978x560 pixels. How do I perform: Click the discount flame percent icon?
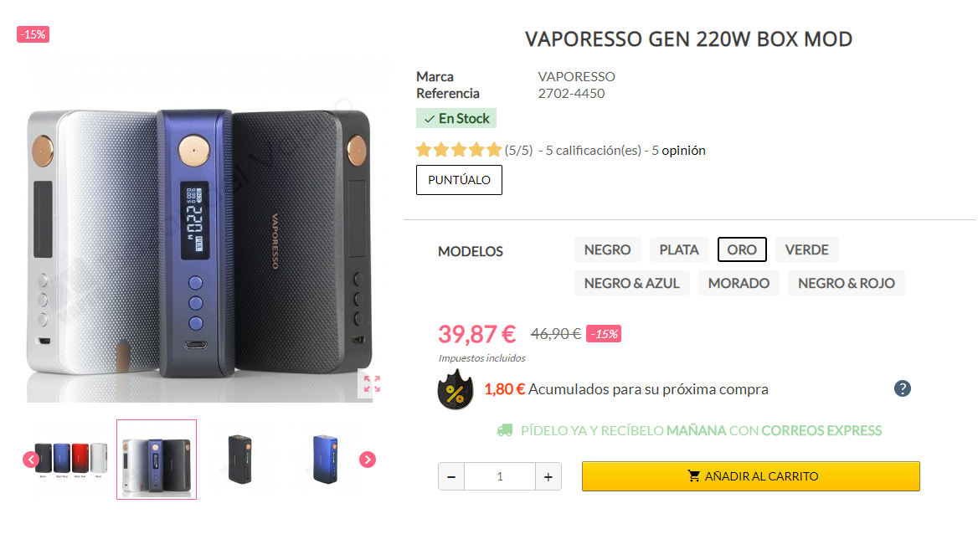tap(456, 390)
